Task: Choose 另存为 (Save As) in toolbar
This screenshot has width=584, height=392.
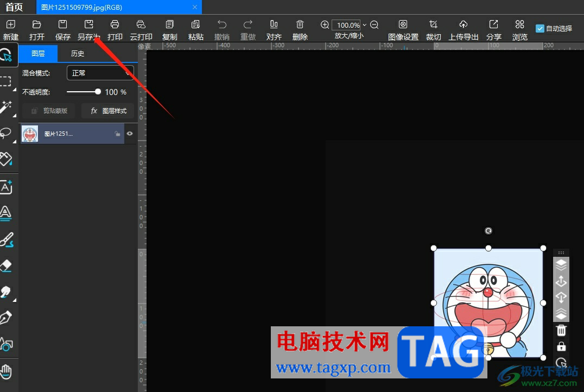Action: [88, 30]
